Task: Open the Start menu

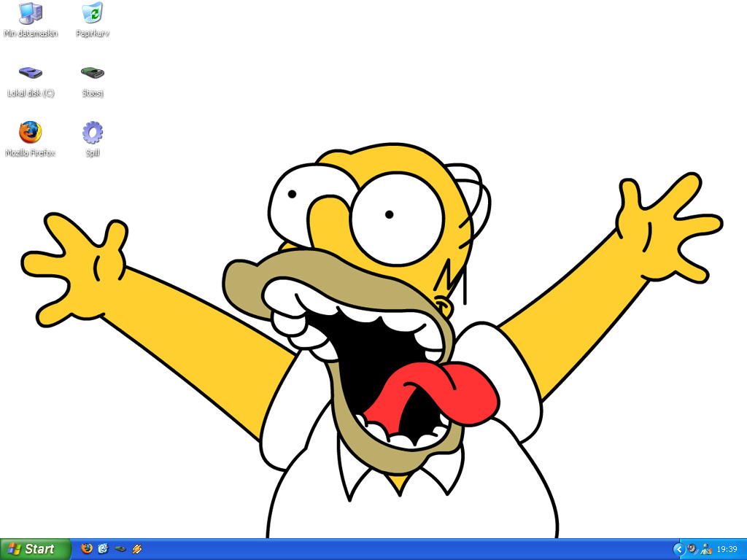Action: tap(35, 549)
